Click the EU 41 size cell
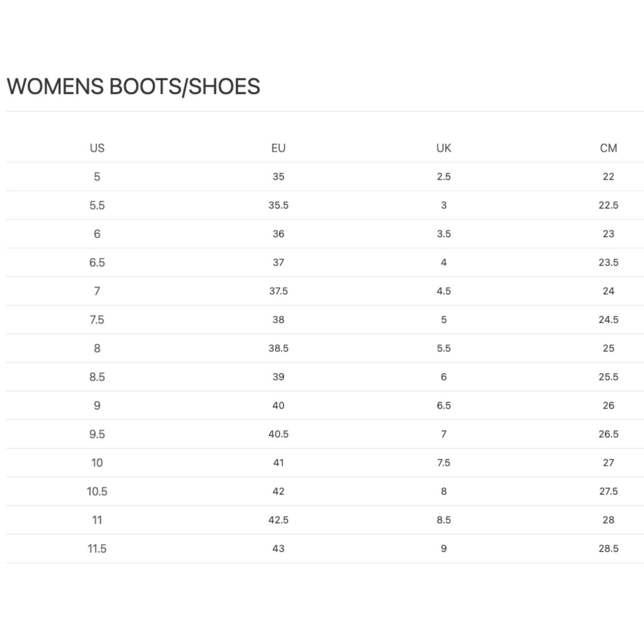 [279, 463]
